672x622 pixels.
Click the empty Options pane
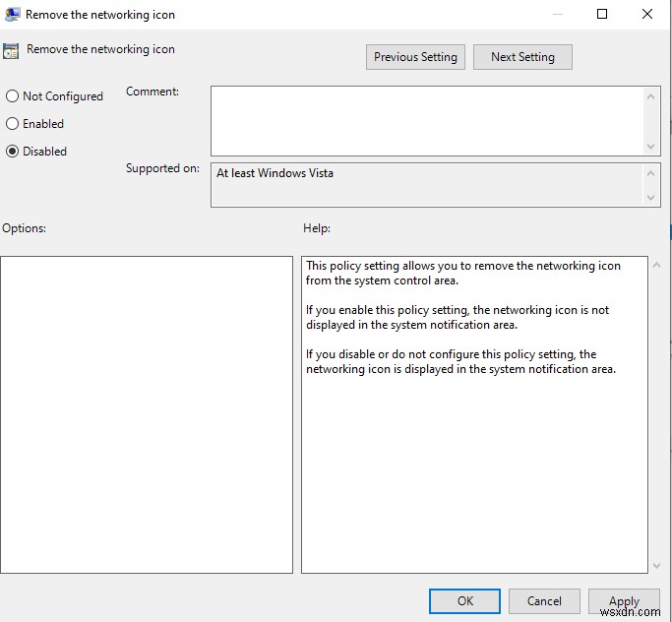147,414
